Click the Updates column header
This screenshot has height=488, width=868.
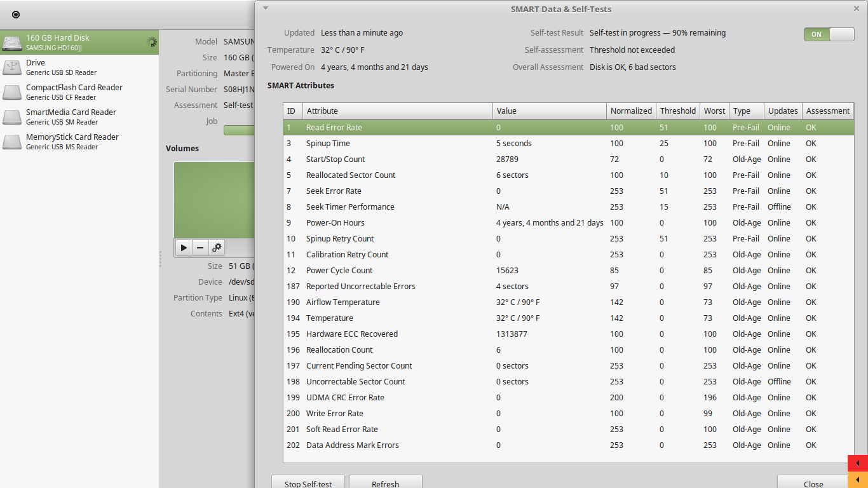tap(783, 111)
